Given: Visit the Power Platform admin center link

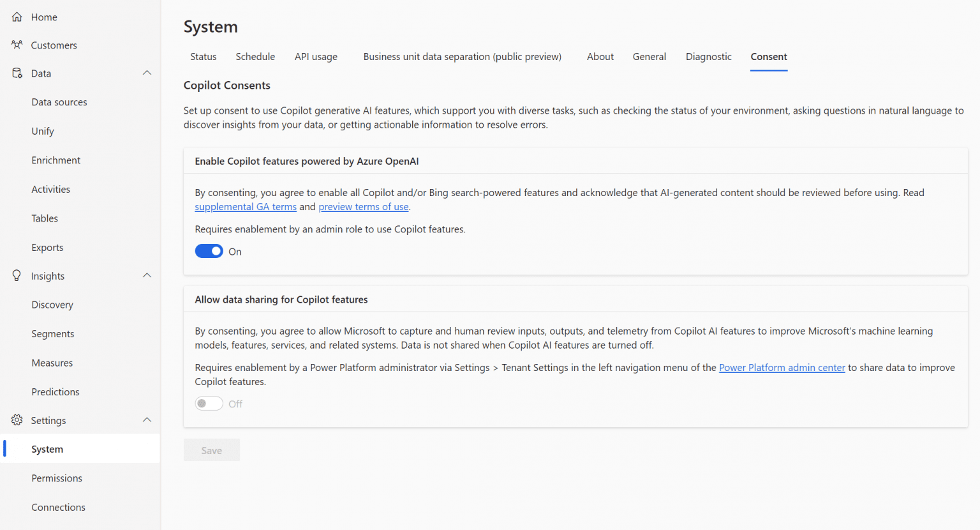Looking at the screenshot, I should [x=782, y=367].
